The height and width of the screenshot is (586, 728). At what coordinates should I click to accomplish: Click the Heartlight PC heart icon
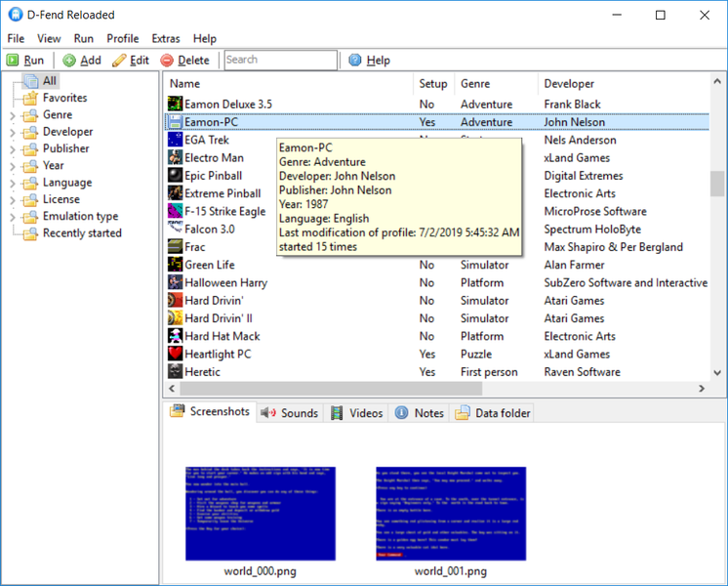(175, 354)
